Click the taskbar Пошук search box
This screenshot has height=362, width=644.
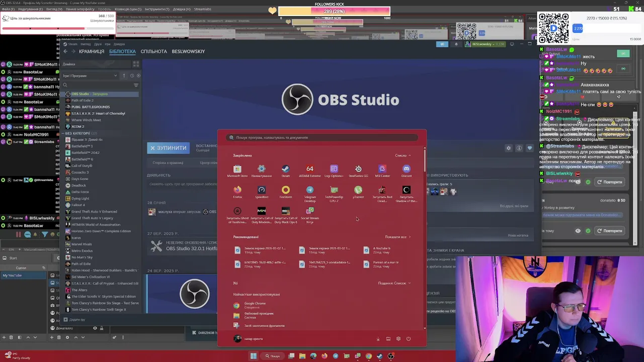coord(273,356)
